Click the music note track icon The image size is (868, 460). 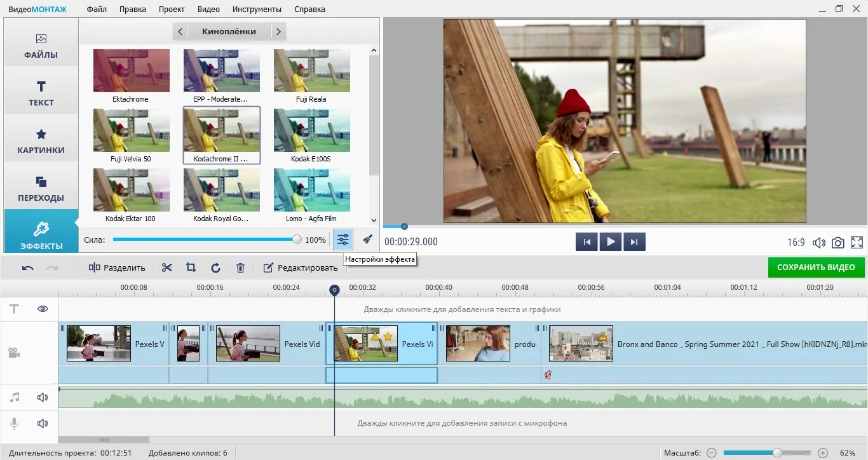tap(14, 397)
